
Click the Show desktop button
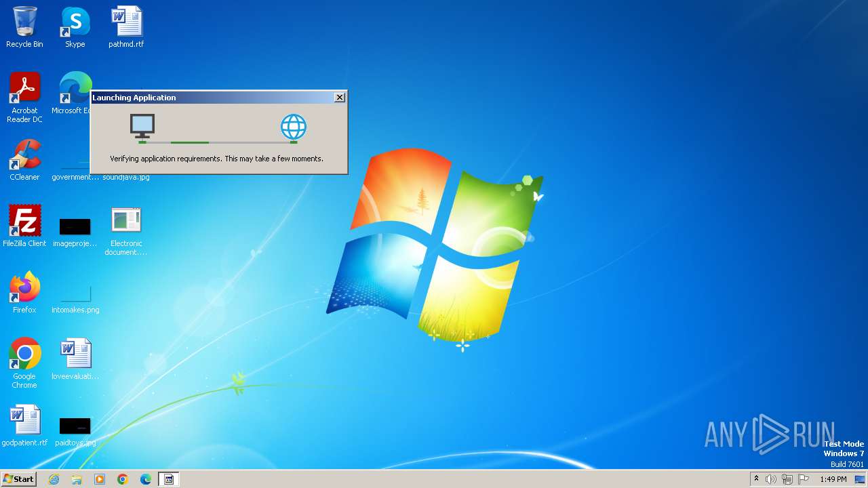pyautogui.click(x=861, y=479)
